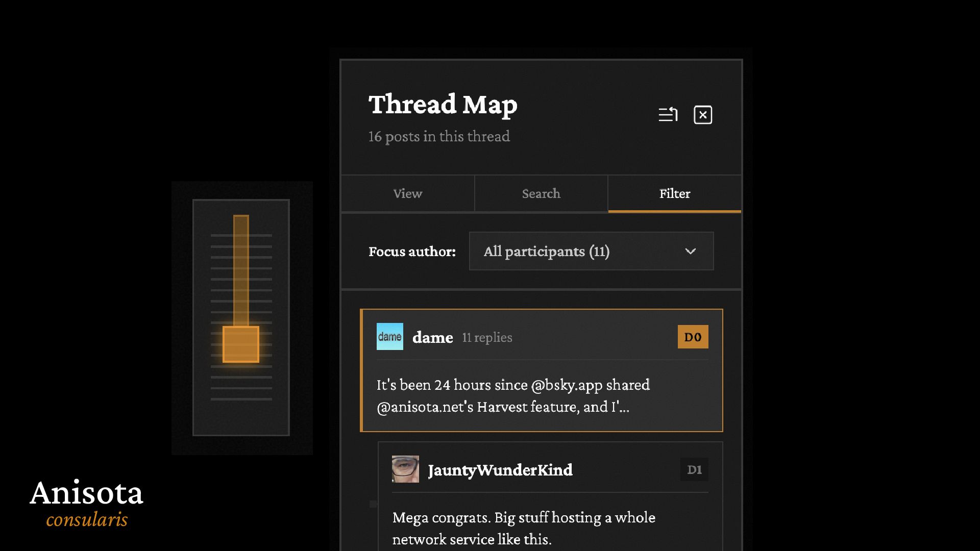Select dame's highlighted root post text

point(513,396)
